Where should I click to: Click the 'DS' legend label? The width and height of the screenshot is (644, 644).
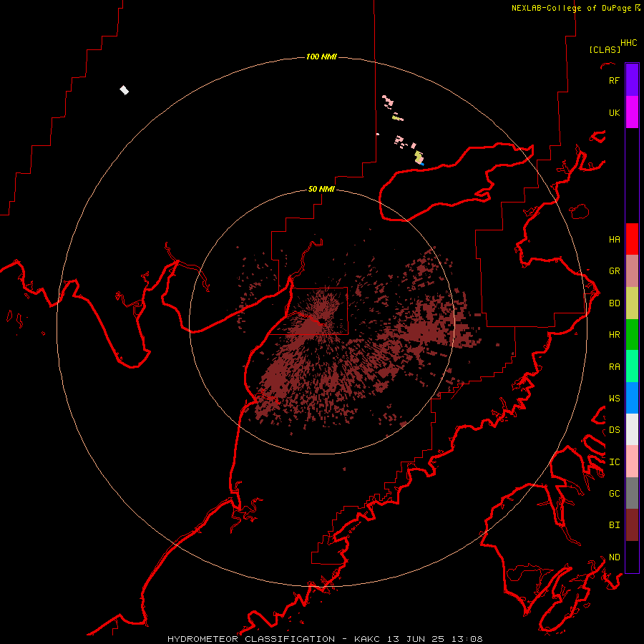coord(615,429)
